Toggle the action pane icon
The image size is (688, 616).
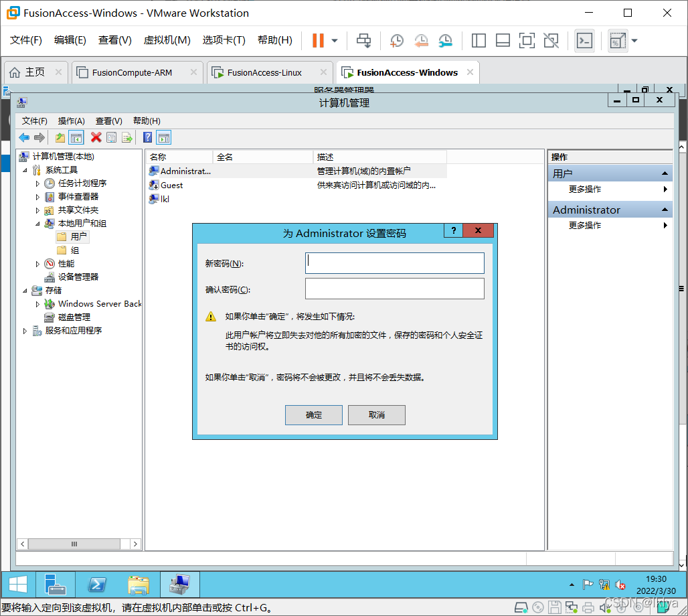(x=164, y=138)
